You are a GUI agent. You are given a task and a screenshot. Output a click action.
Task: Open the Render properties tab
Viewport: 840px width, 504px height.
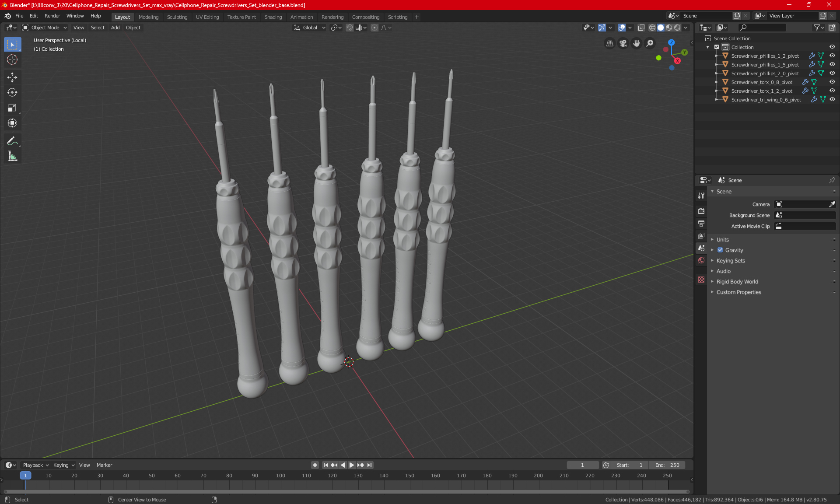click(x=701, y=211)
